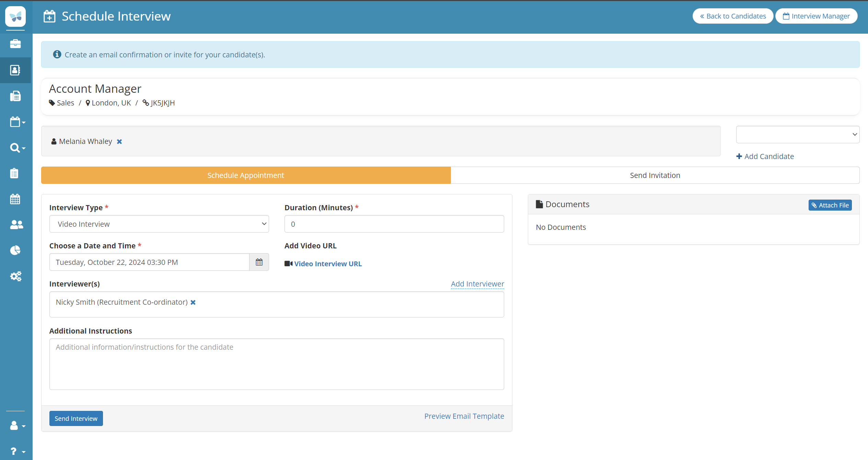This screenshot has width=868, height=460.
Task: Open the briefcase jobs icon in sidebar
Action: pyautogui.click(x=15, y=44)
